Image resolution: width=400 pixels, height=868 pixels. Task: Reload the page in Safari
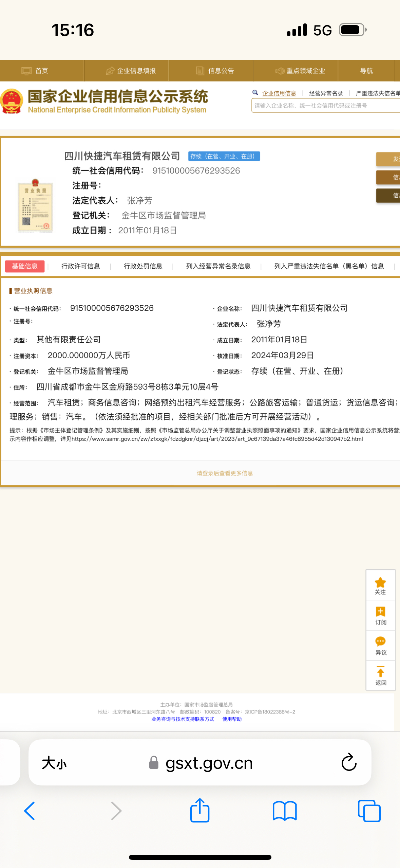(x=349, y=763)
